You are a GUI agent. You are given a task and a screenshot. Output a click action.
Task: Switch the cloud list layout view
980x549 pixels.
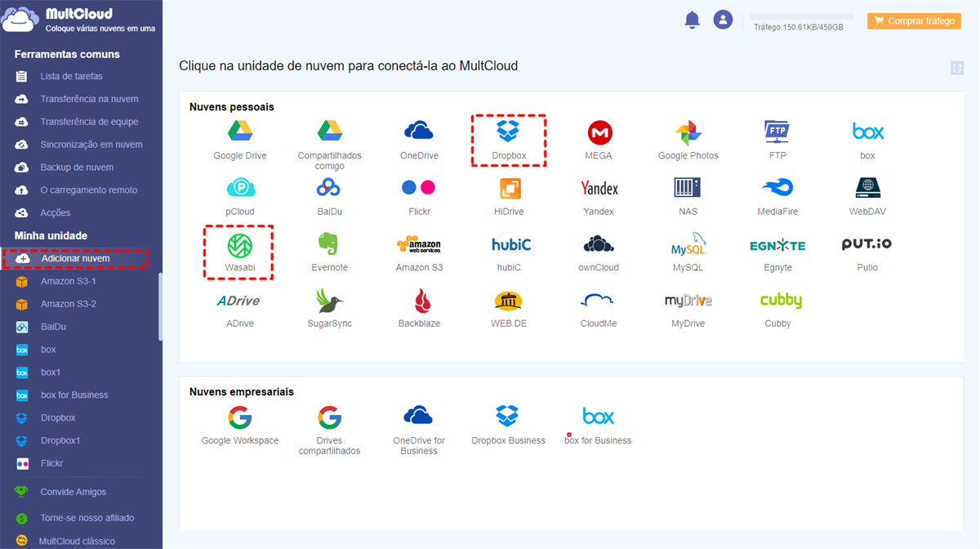pyautogui.click(x=957, y=69)
